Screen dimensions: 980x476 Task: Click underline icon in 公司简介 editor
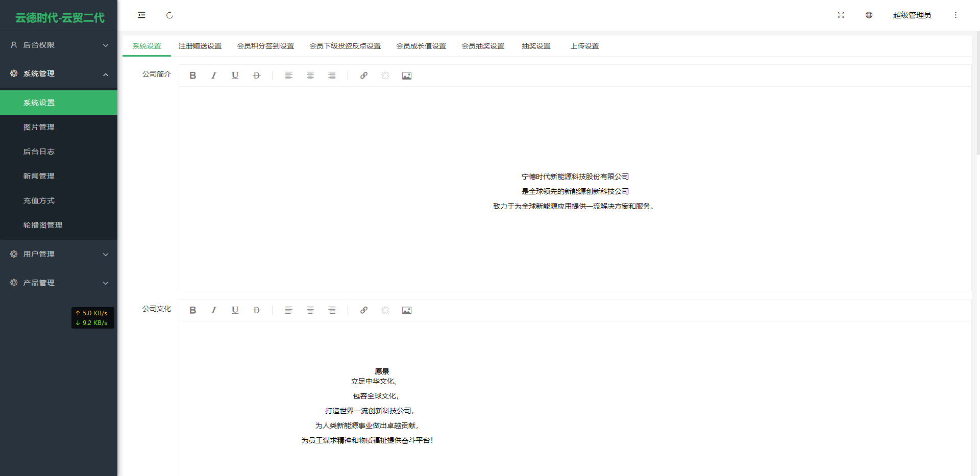point(235,76)
